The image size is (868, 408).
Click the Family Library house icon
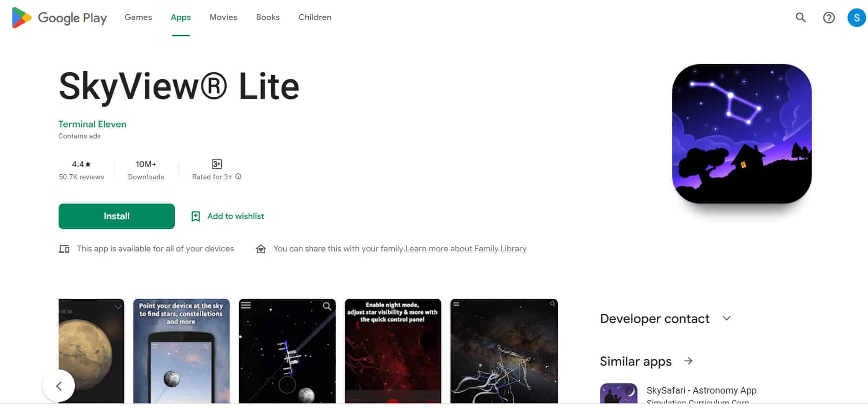[x=261, y=249]
